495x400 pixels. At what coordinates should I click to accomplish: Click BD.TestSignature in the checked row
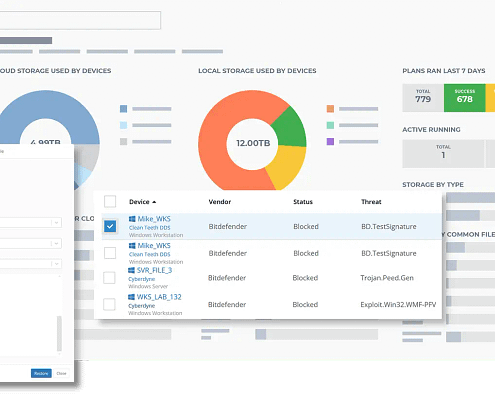pos(389,226)
